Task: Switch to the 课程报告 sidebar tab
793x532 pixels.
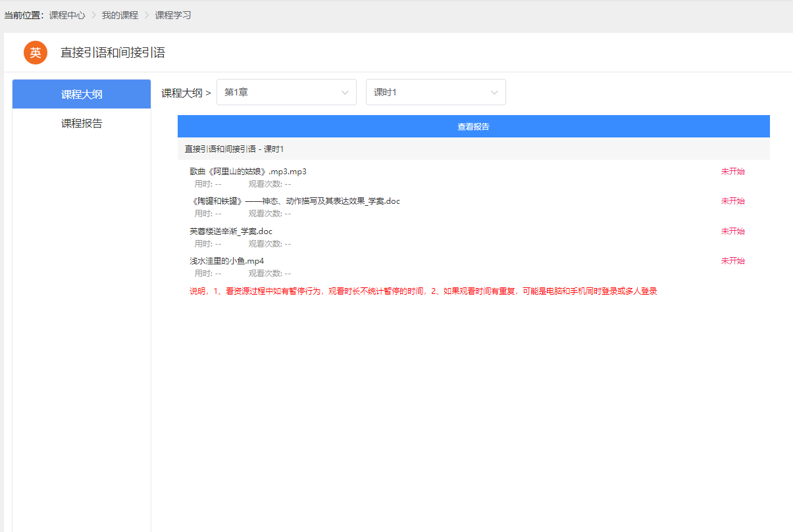Action: click(x=82, y=123)
